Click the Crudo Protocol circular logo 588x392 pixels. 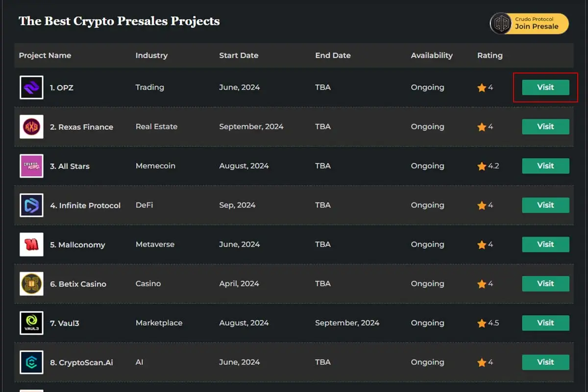pos(501,23)
